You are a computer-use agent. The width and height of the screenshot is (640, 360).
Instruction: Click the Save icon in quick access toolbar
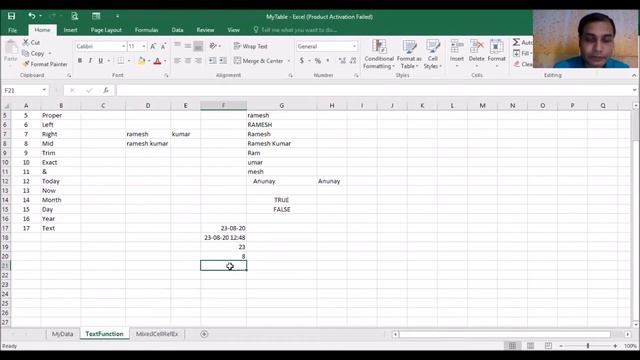[11, 16]
